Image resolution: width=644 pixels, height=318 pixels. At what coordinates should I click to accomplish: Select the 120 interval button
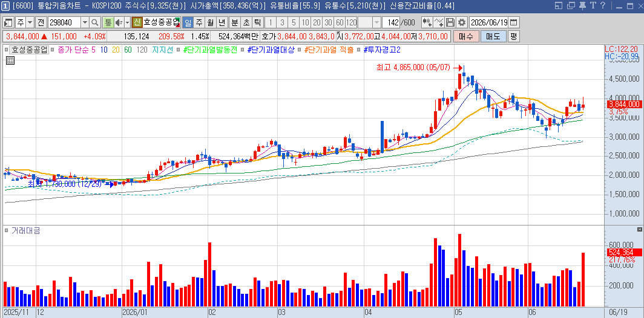[x=351, y=22]
